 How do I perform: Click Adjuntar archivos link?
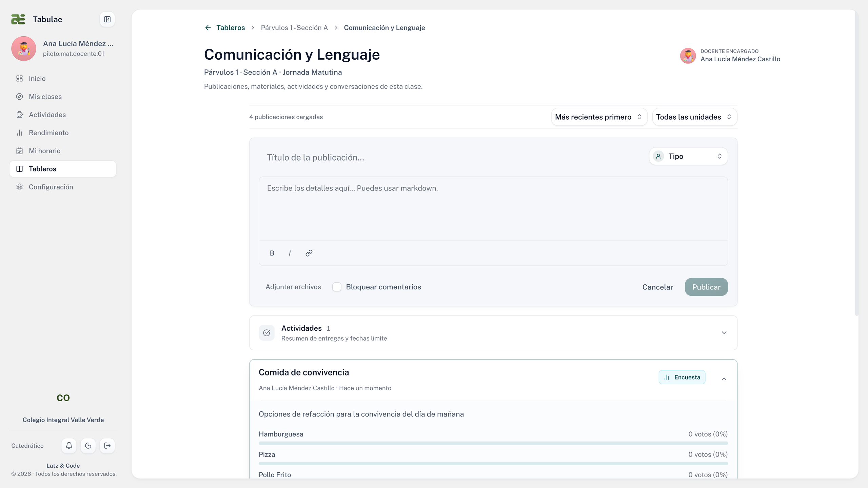[293, 287]
